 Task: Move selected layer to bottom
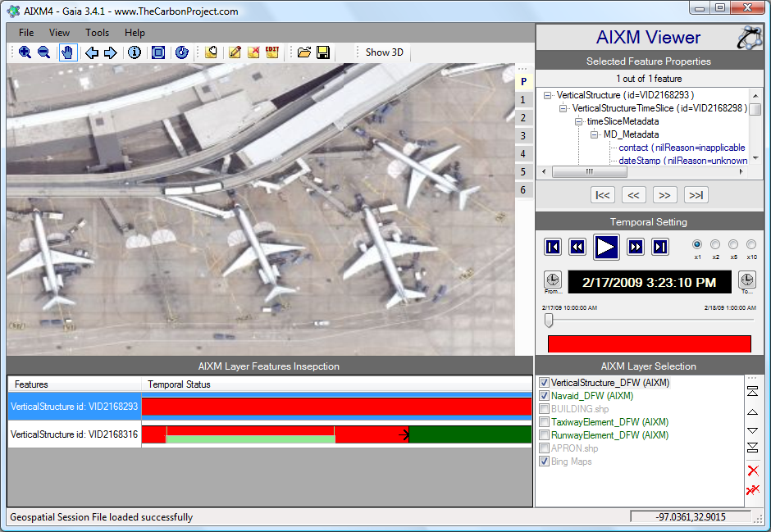[x=752, y=447]
